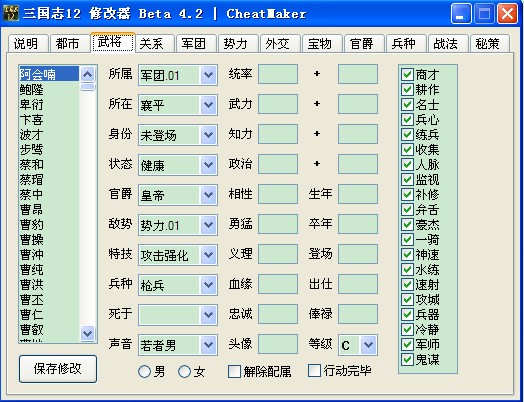Click the app icon in title bar
524x402 pixels.
pos(11,14)
